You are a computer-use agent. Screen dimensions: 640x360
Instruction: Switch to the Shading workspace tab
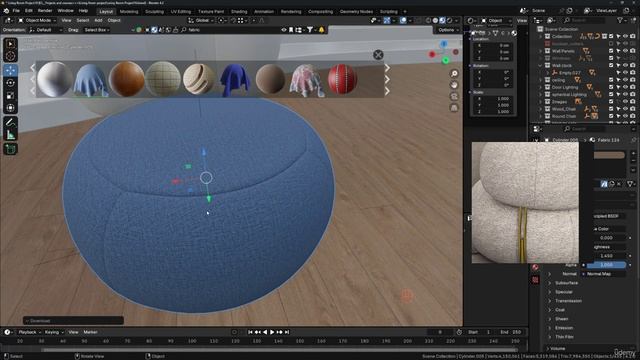coord(239,11)
